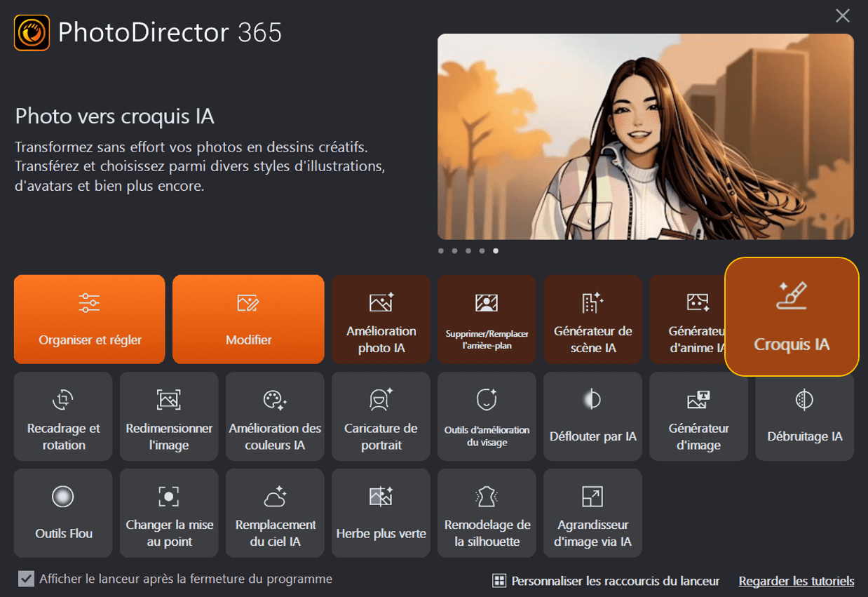Open Regarder les tutoriels link
Image resolution: width=868 pixels, height=597 pixels.
click(796, 581)
